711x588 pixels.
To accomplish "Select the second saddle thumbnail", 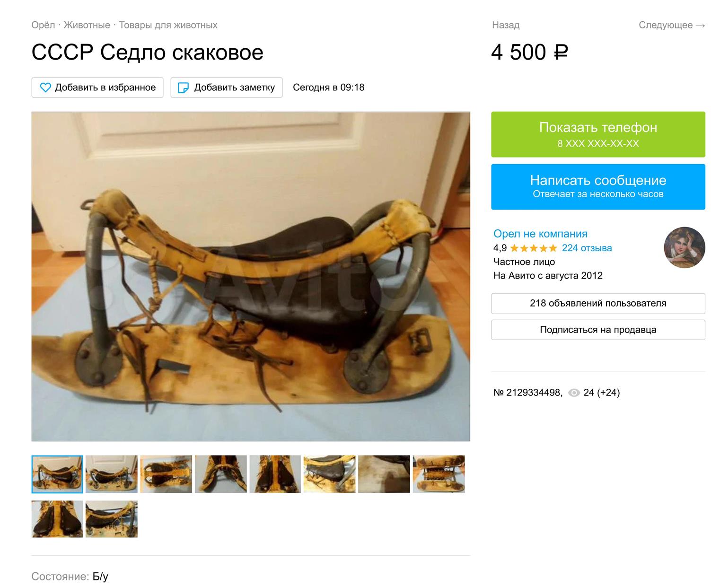I will [112, 474].
